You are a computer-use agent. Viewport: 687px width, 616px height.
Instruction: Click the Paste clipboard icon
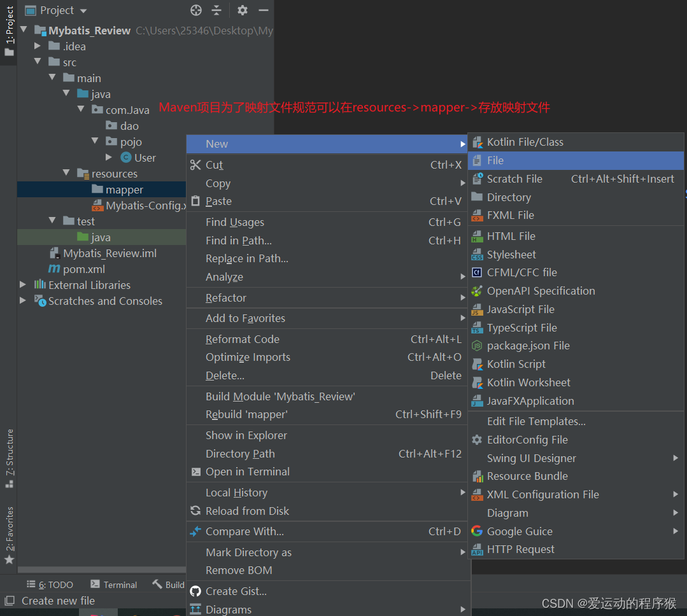click(195, 201)
